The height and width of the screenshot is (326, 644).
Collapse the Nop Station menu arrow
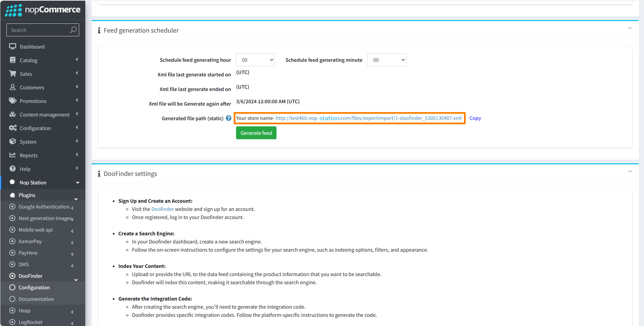[77, 183]
